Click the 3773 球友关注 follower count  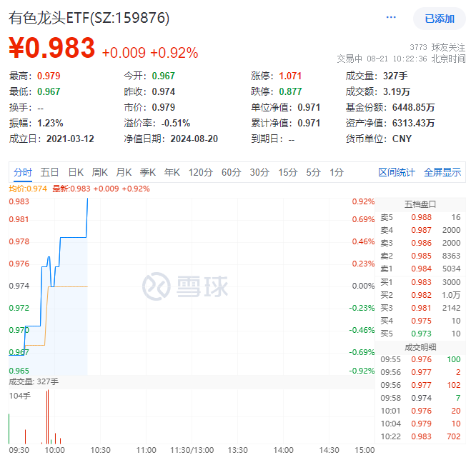coord(437,47)
